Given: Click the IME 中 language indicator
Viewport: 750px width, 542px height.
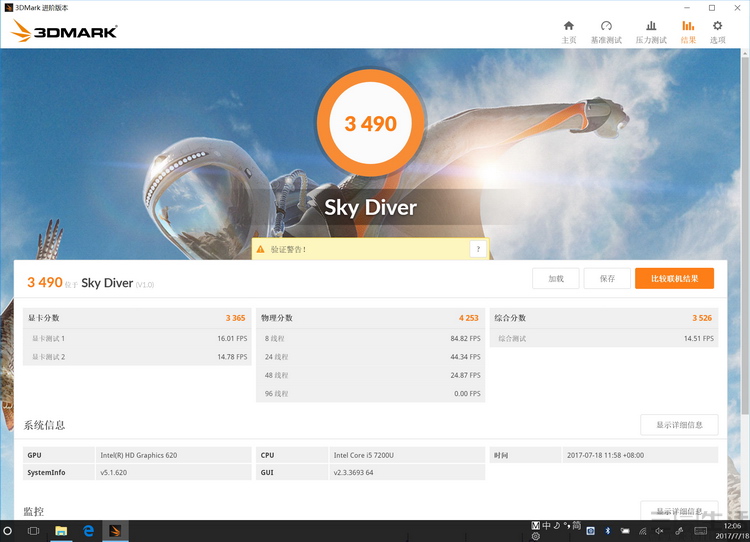Looking at the screenshot, I should pos(546,525).
